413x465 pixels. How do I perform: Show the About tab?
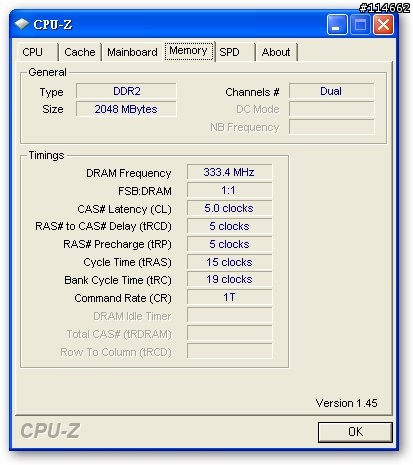276,52
